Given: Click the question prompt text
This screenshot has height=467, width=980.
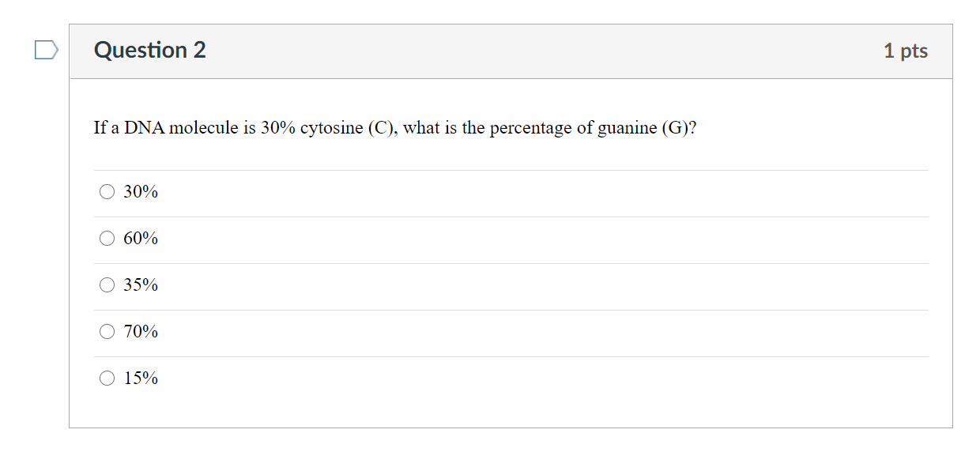Looking at the screenshot, I should coord(394,127).
